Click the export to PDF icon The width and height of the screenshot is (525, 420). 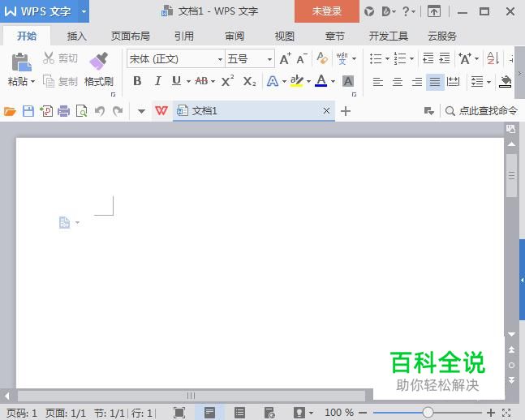46,111
